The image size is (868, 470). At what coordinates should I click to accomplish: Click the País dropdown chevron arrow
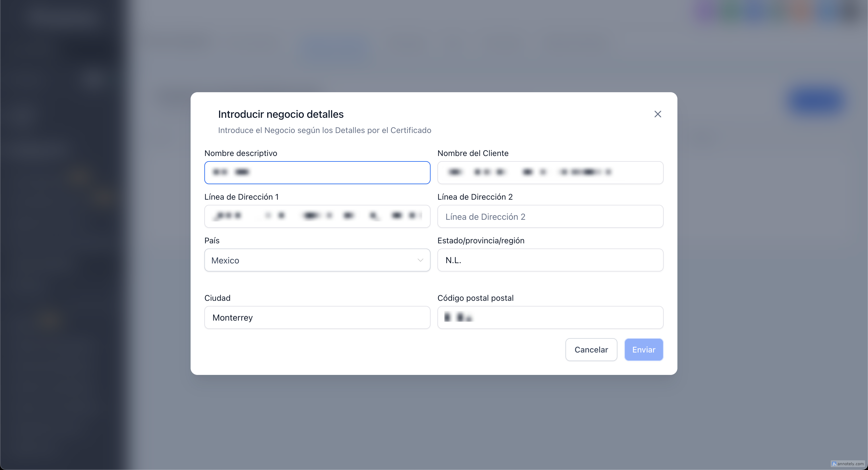click(420, 260)
